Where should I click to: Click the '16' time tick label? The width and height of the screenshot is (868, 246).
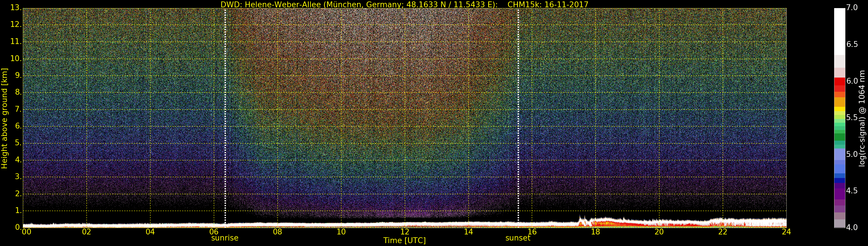click(532, 232)
